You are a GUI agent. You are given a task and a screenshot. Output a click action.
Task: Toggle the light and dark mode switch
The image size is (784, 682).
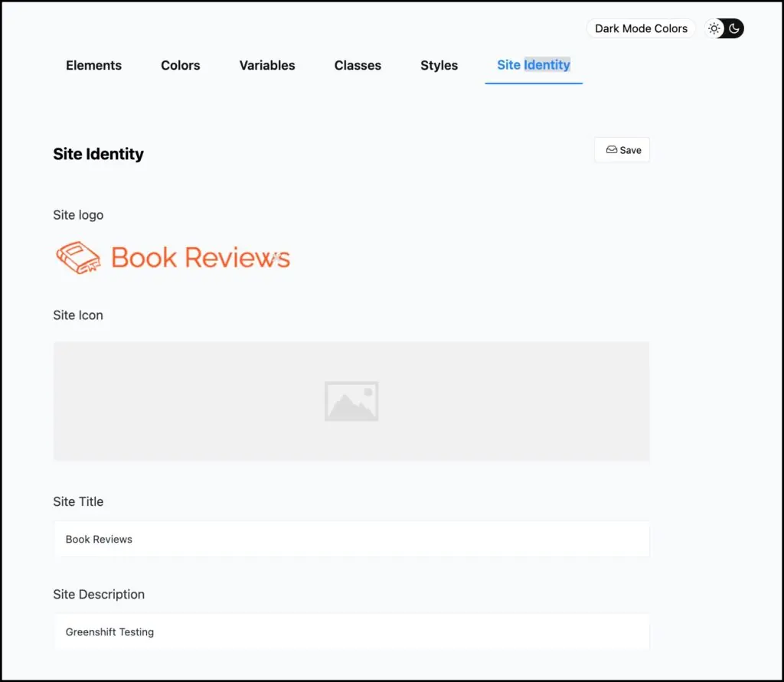pos(724,28)
